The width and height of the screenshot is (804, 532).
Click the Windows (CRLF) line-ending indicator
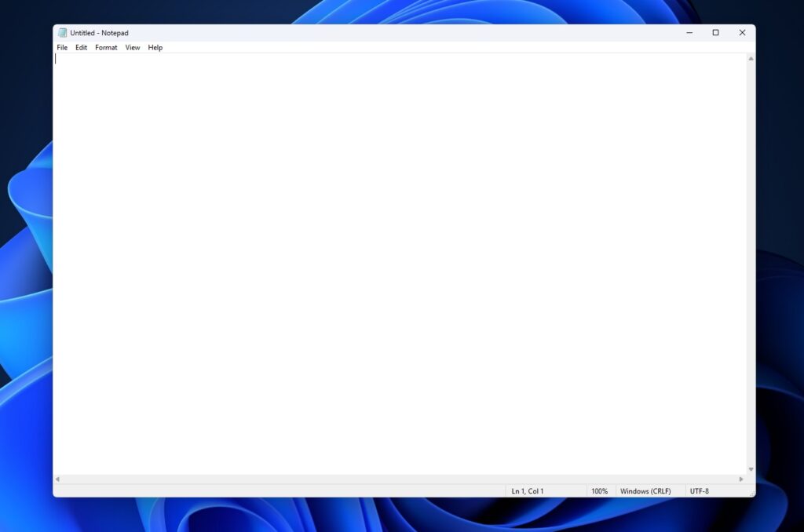(647, 490)
